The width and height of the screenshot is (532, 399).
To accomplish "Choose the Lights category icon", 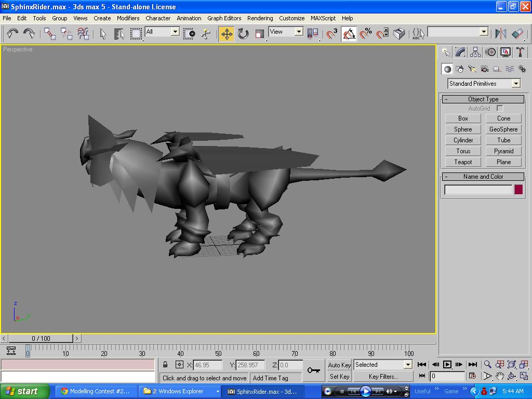I will click(x=472, y=69).
